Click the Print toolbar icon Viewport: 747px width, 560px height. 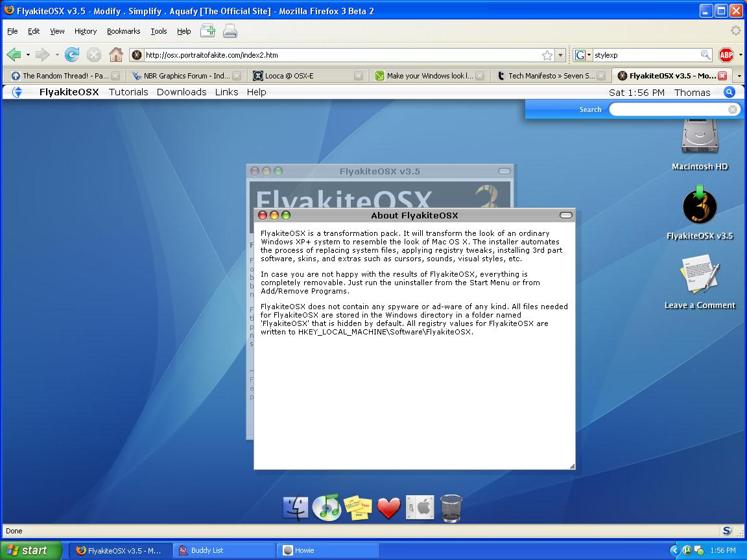230,31
